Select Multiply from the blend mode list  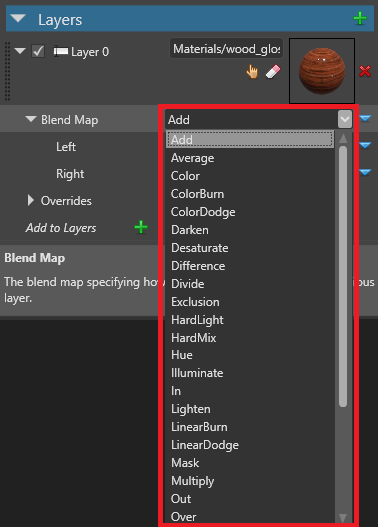[193, 481]
